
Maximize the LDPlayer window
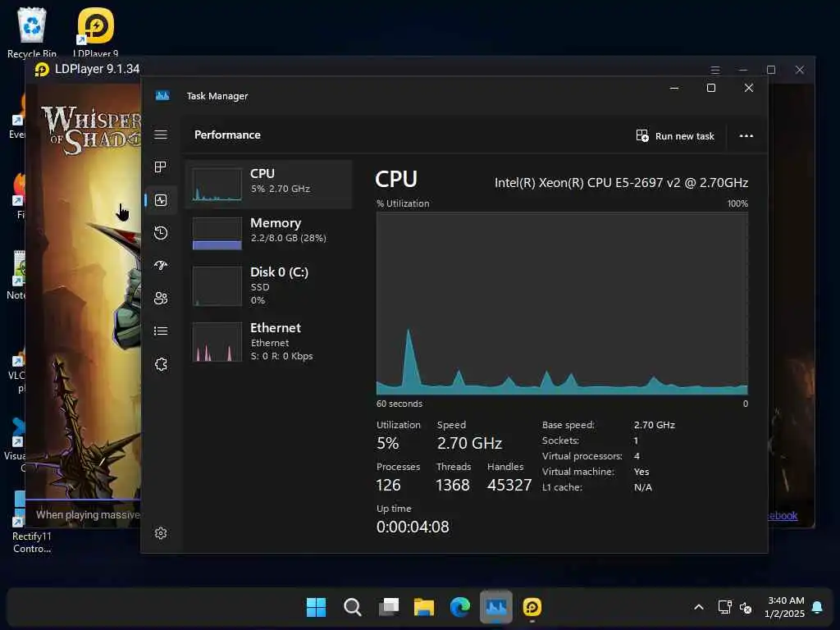coord(771,70)
